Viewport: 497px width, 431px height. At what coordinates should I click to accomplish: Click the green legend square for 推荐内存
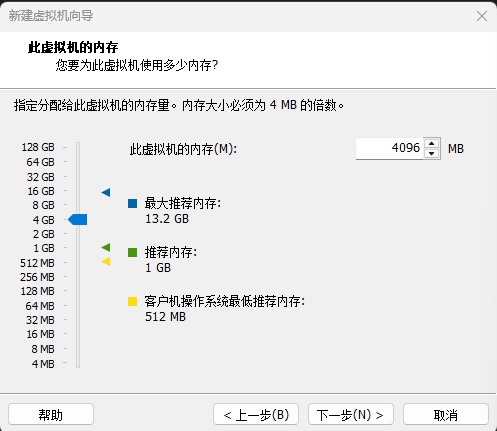tap(132, 252)
